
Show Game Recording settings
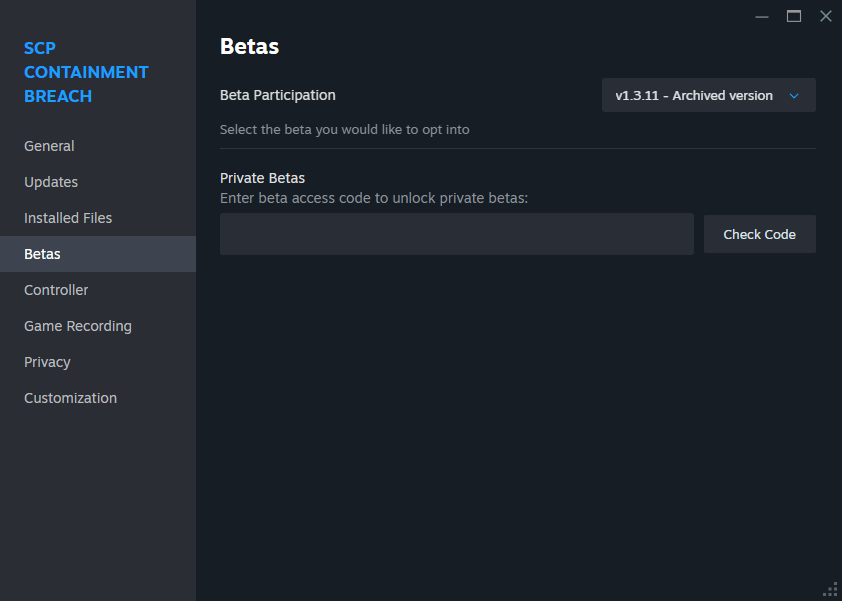click(x=78, y=326)
